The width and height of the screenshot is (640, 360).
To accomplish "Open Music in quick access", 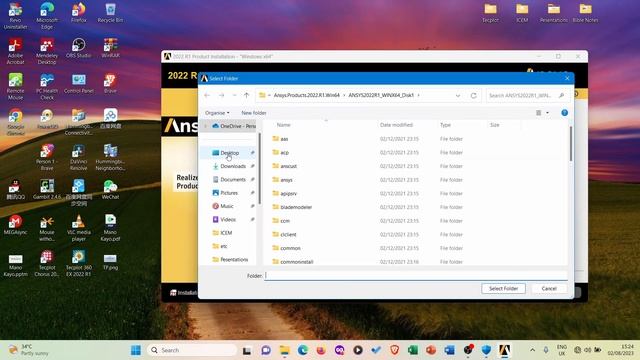I will [x=227, y=206].
